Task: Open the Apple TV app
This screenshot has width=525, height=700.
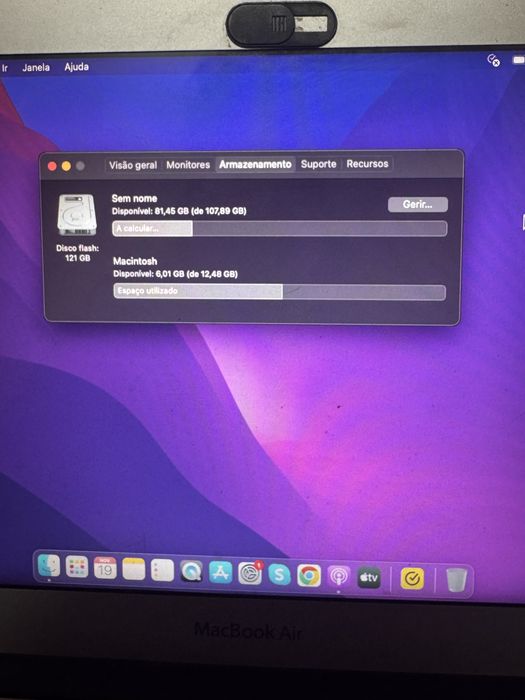Action: [x=369, y=578]
